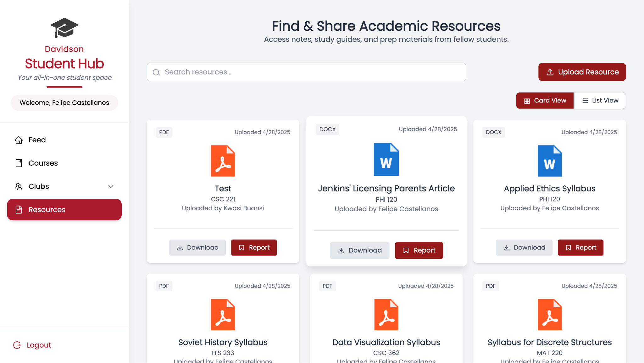Switch to List View
Image resolution: width=644 pixels, height=363 pixels.
(x=600, y=101)
